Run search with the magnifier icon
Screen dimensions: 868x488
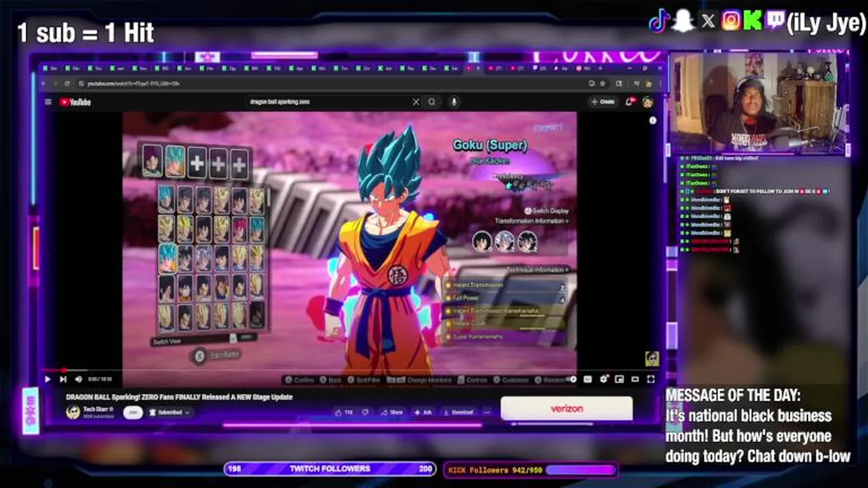[432, 102]
